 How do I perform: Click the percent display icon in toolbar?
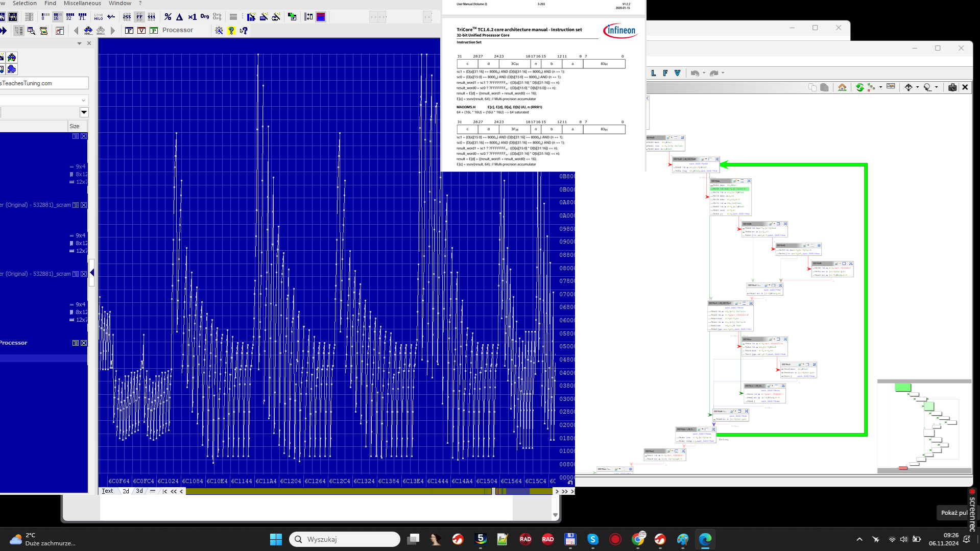coord(168,17)
